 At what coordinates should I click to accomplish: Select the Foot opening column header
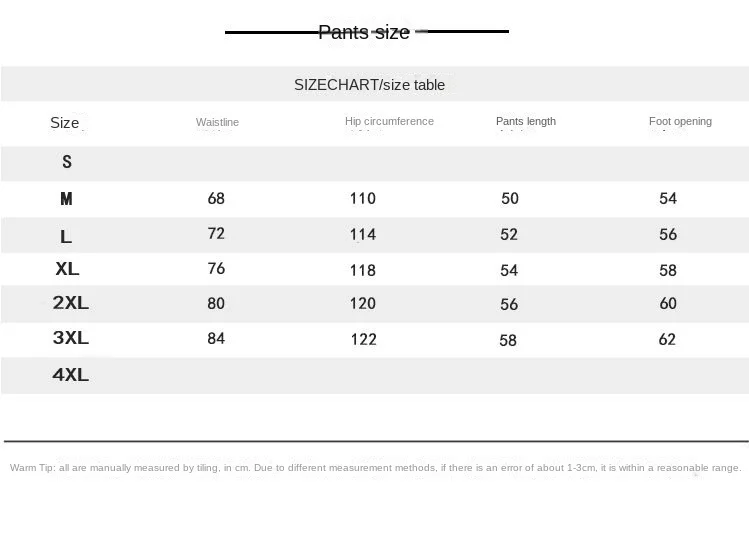(680, 121)
